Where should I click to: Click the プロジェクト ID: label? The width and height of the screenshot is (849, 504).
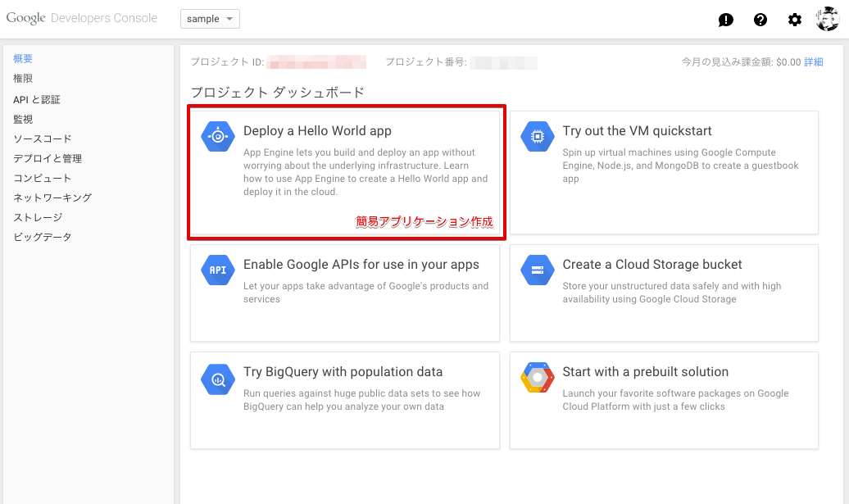tap(228, 61)
